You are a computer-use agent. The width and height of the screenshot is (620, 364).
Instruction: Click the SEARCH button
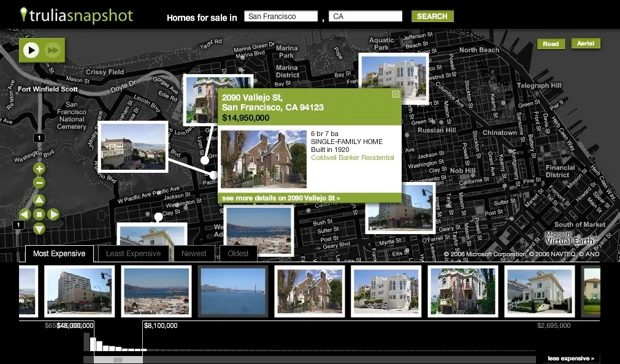pyautogui.click(x=432, y=16)
